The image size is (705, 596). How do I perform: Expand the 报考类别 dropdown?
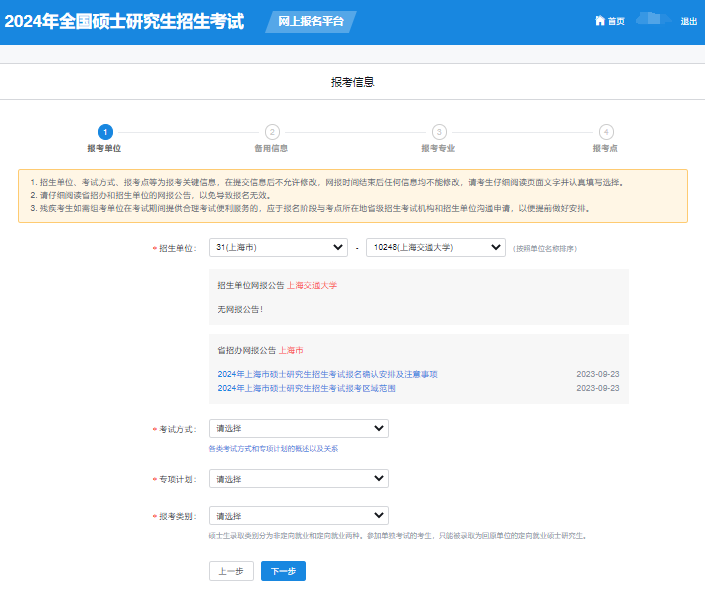tap(298, 516)
